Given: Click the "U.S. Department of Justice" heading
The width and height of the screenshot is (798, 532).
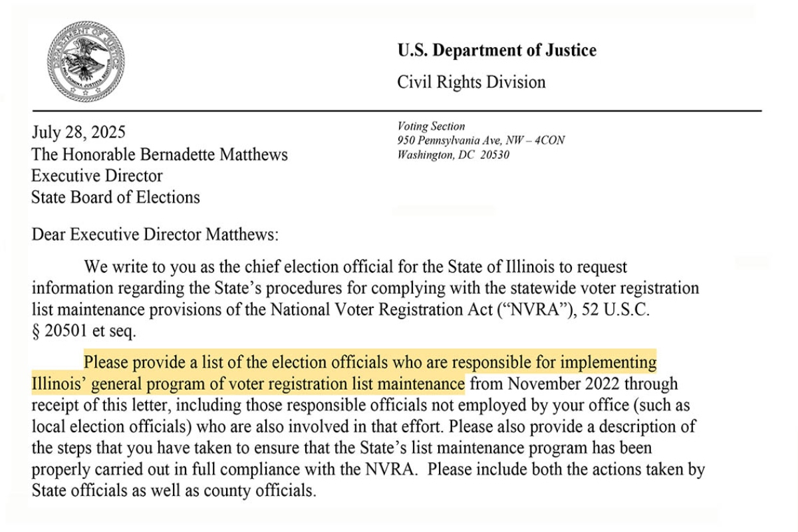Looking at the screenshot, I should [x=496, y=51].
